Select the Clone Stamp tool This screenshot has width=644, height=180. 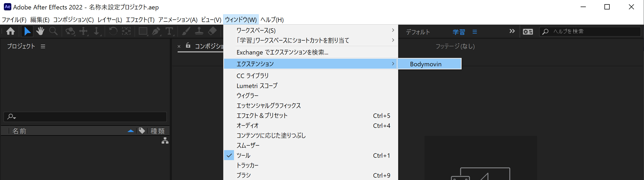(199, 31)
